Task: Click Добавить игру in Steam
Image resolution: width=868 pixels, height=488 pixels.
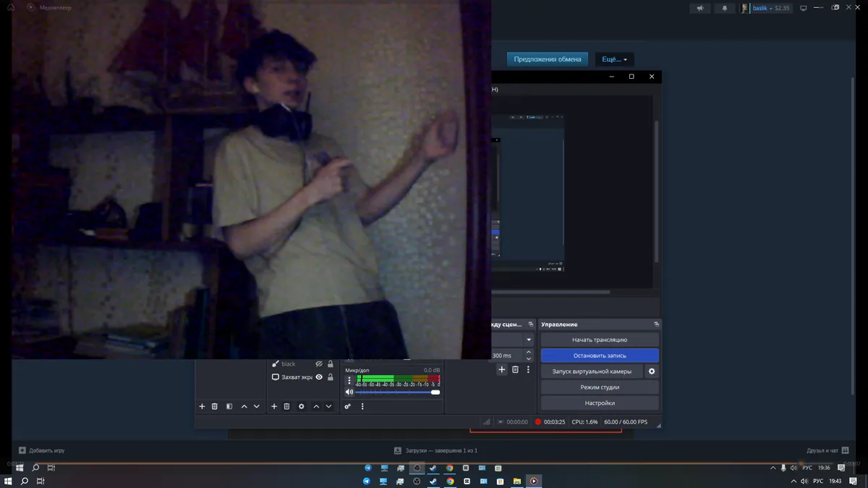Action: [x=41, y=450]
